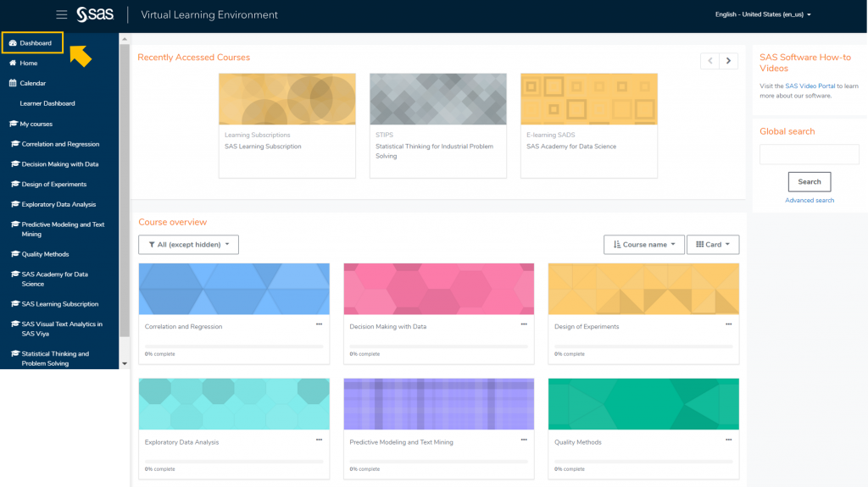The width and height of the screenshot is (868, 487).
Task: Select Calendar in the sidebar
Action: click(32, 83)
